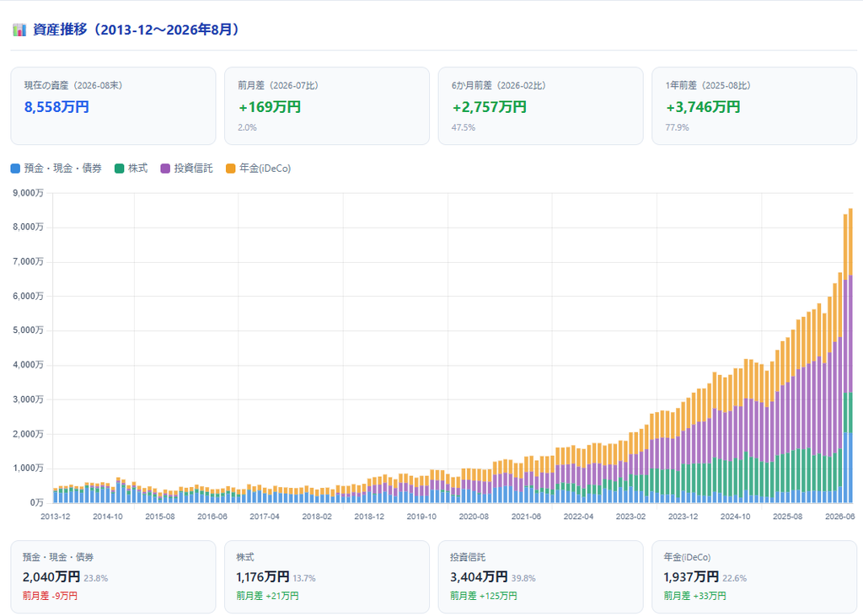Click the 1,937万円 pension amount
863x616 pixels.
pos(691,577)
